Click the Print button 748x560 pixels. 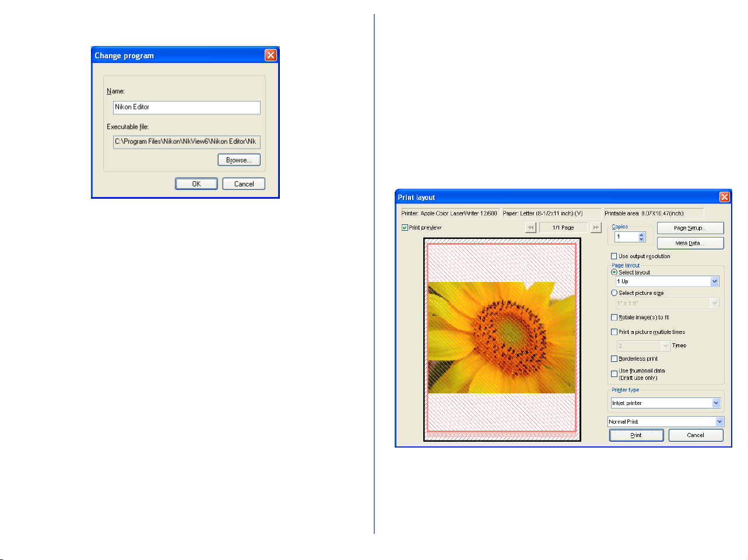636,435
